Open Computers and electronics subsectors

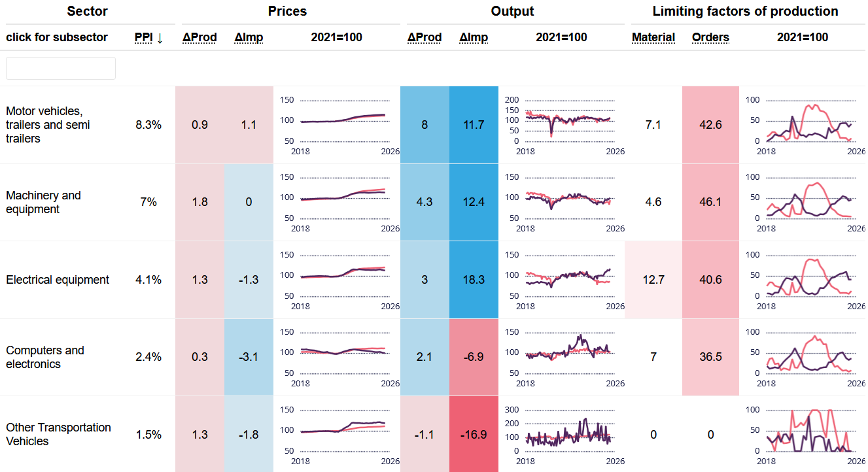[x=45, y=357]
